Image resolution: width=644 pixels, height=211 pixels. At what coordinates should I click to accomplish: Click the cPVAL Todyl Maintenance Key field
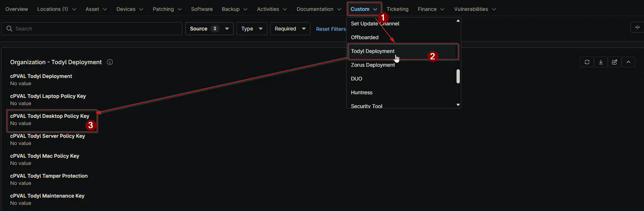[x=47, y=199]
